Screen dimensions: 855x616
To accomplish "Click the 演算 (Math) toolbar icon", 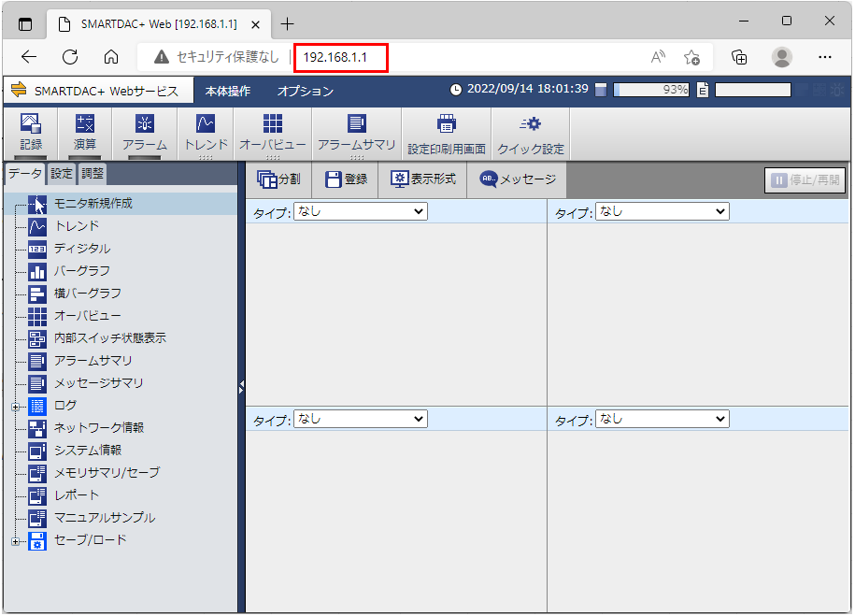I will pyautogui.click(x=85, y=133).
